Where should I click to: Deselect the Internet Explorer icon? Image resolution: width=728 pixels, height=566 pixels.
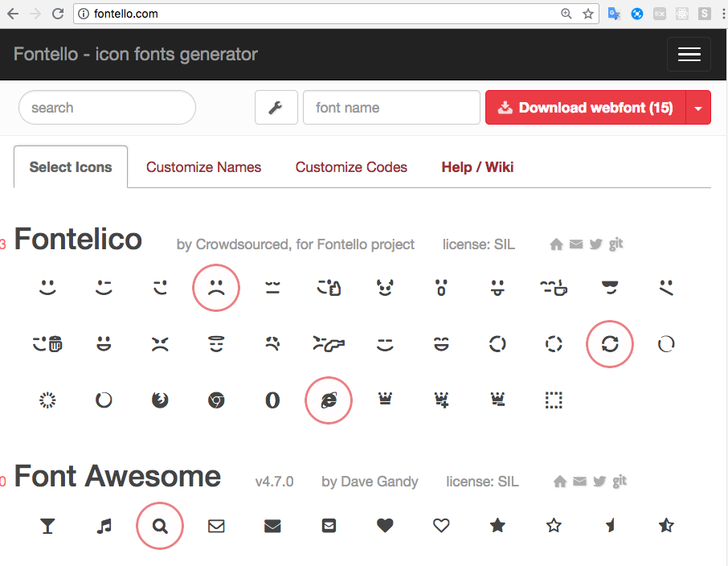(x=329, y=400)
